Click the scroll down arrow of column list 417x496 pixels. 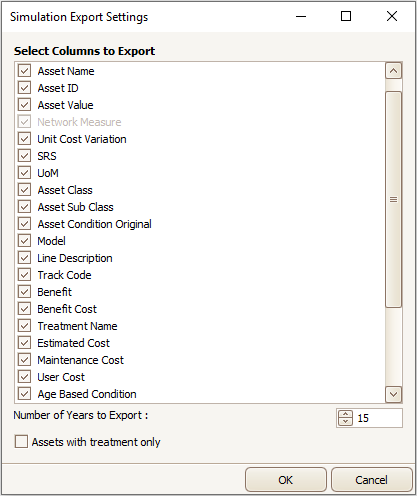pos(393,395)
